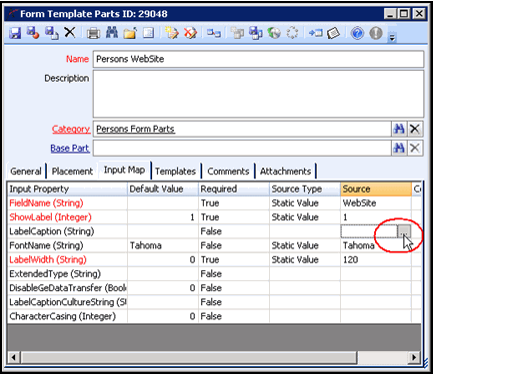Select the LabelCaption (String) row

coord(214,231)
